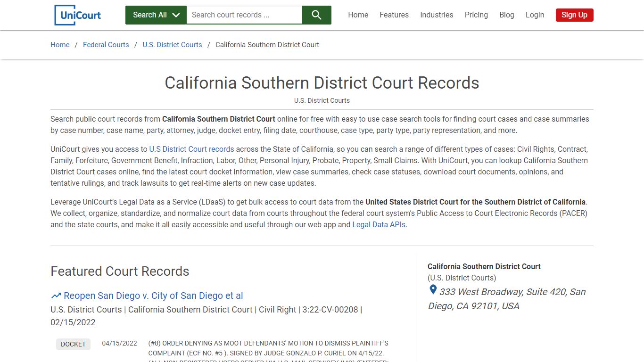The width and height of the screenshot is (644, 362).
Task: Open the Features menu item
Action: (x=394, y=15)
